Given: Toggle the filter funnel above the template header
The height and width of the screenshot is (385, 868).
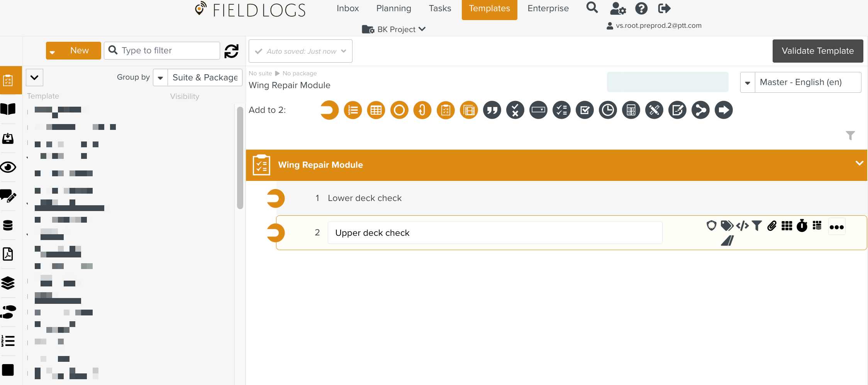Looking at the screenshot, I should [x=850, y=135].
